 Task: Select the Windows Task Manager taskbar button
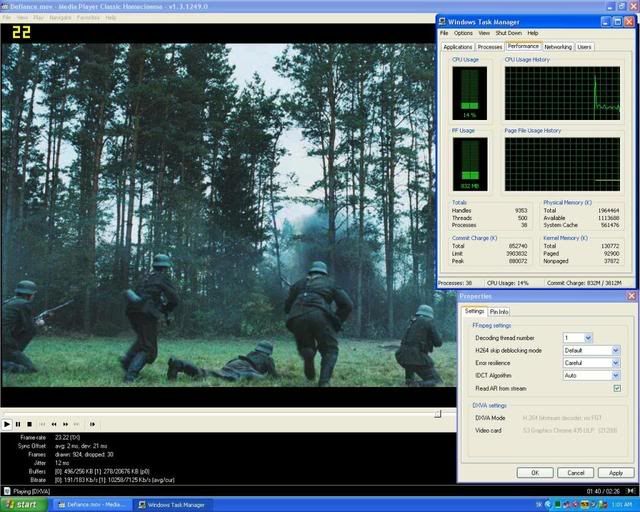point(174,505)
